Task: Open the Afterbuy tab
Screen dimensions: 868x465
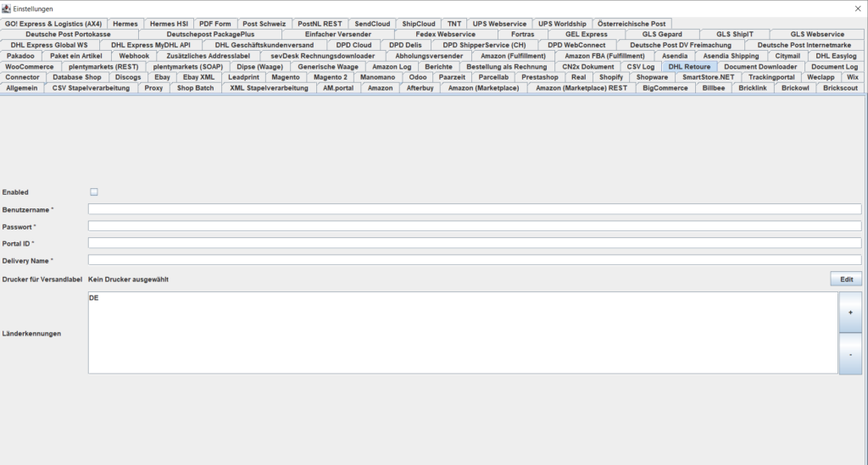Action: coord(420,88)
